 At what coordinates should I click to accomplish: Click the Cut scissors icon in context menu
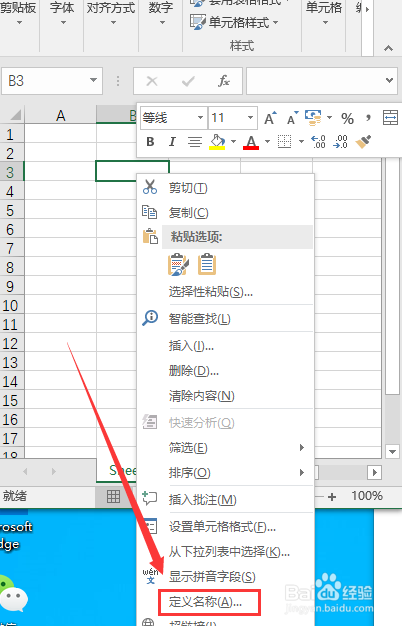150,187
